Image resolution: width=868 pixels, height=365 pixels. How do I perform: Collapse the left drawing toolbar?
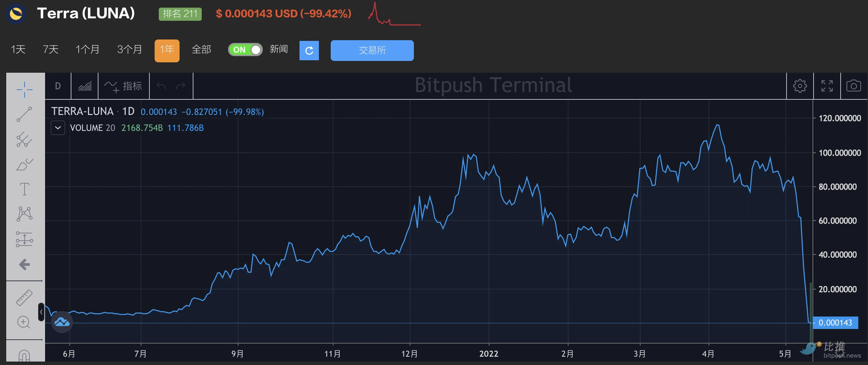(41, 312)
